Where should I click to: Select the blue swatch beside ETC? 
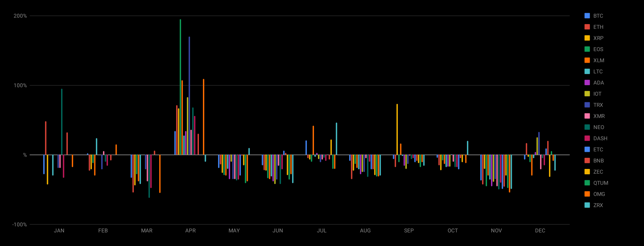[587, 149]
